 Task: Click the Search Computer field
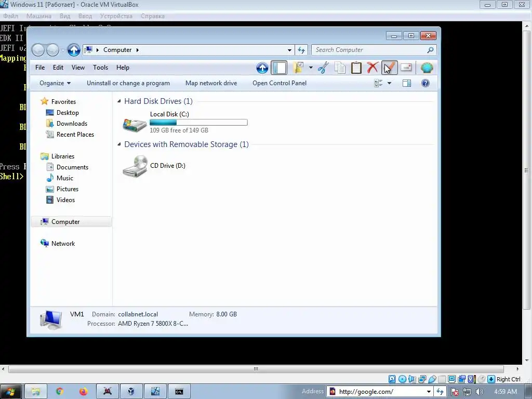[374, 50]
